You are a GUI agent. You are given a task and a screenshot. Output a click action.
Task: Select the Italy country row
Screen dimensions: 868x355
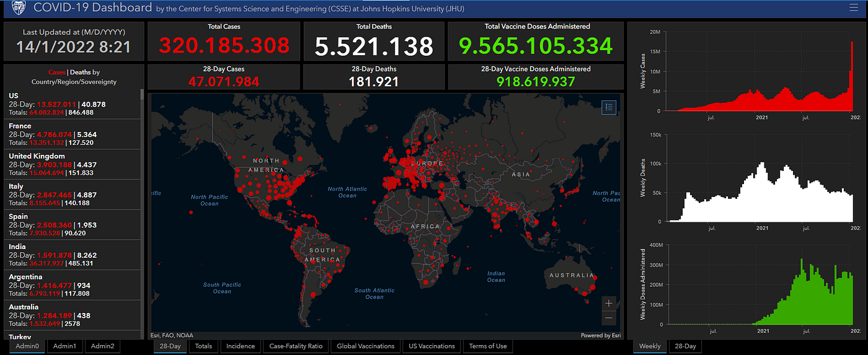point(73,195)
